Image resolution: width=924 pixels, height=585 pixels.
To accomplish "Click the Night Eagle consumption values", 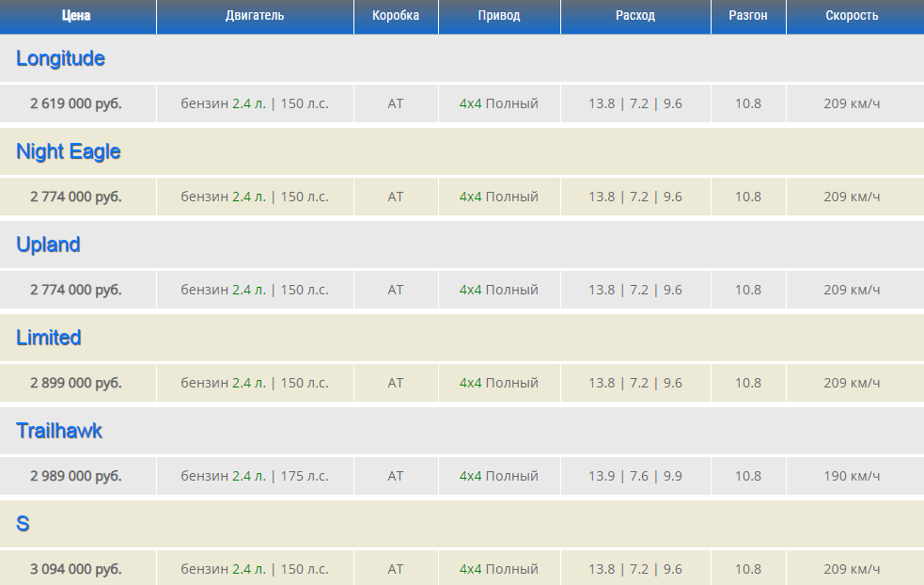I will tap(635, 197).
